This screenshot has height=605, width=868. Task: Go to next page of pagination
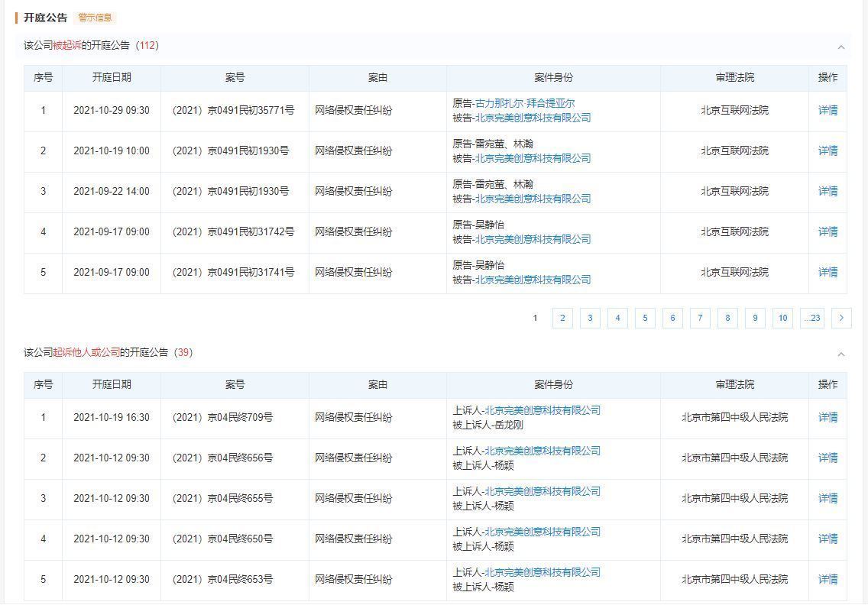pos(841,319)
